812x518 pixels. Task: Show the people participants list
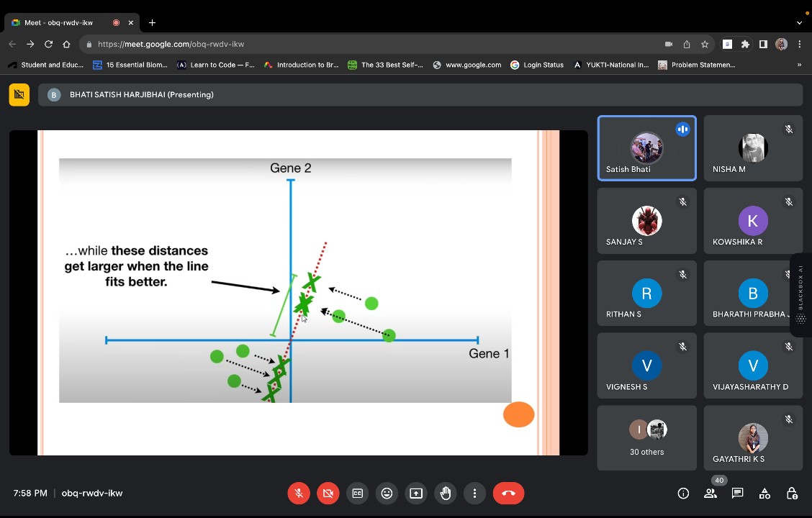pos(710,494)
